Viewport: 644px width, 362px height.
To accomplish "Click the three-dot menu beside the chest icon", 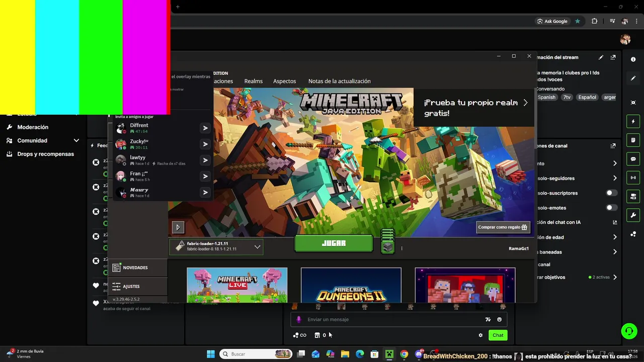I will point(401,248).
